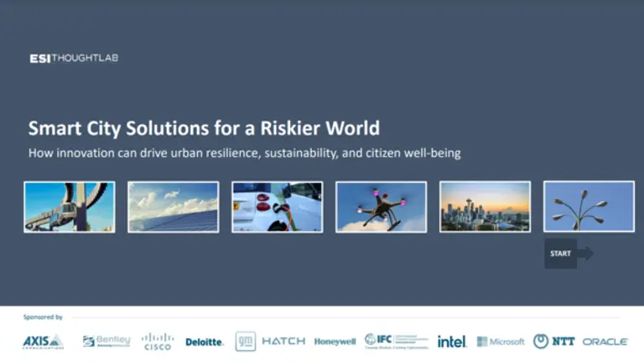Click the Oracle logo
The height and width of the screenshot is (363, 644).
[605, 342]
